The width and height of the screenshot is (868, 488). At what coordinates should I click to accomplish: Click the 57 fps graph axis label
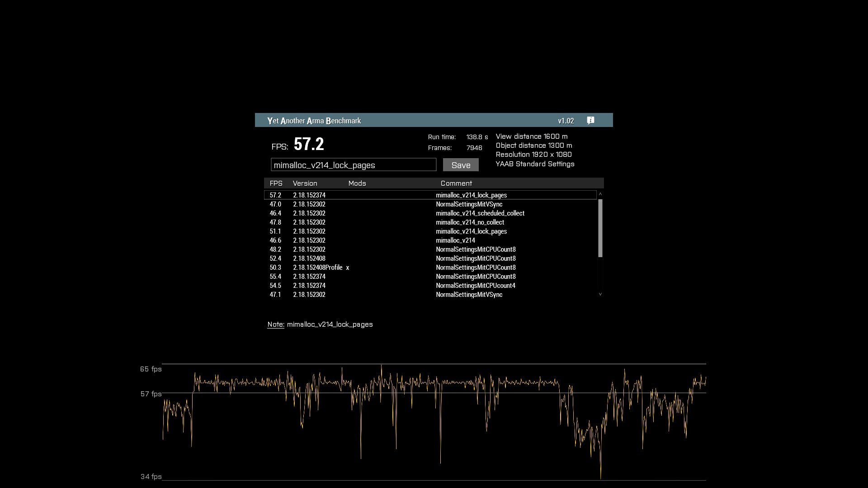151,394
